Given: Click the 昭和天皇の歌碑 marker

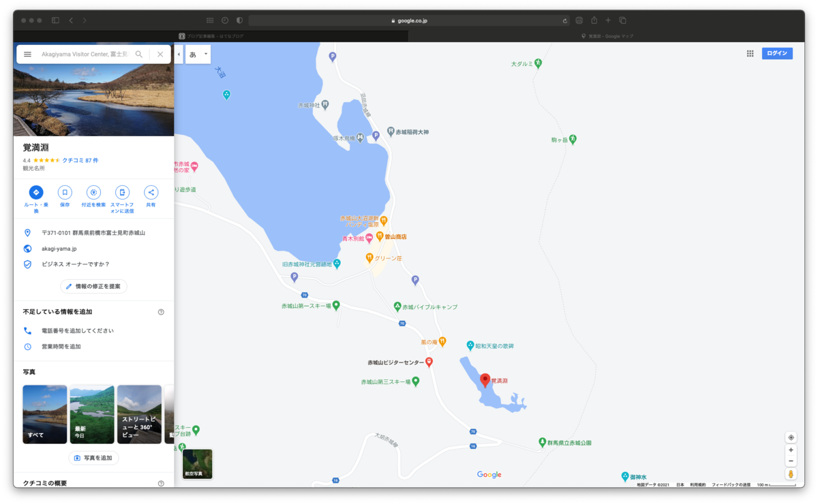Looking at the screenshot, I should [x=470, y=346].
